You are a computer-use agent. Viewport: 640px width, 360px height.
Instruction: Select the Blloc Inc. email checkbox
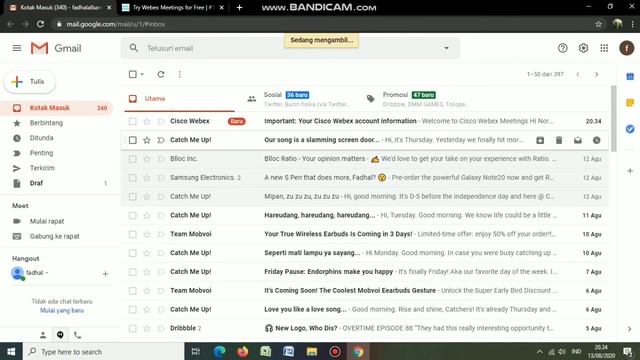click(133, 159)
